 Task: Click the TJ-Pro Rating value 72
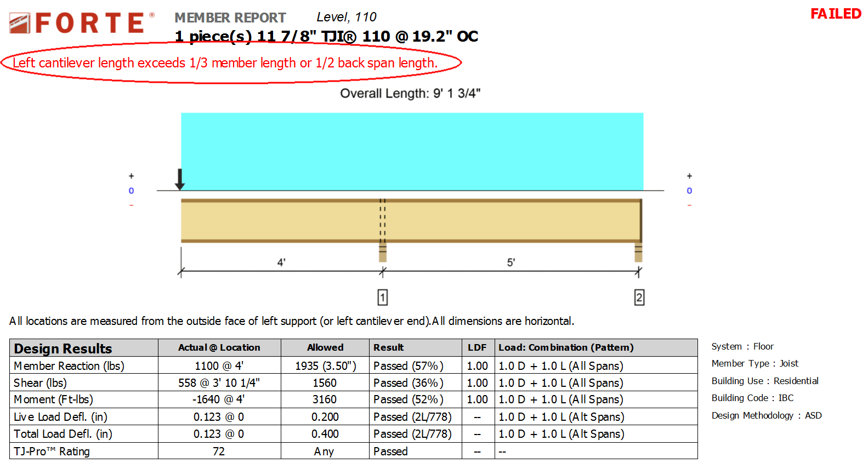[x=219, y=451]
